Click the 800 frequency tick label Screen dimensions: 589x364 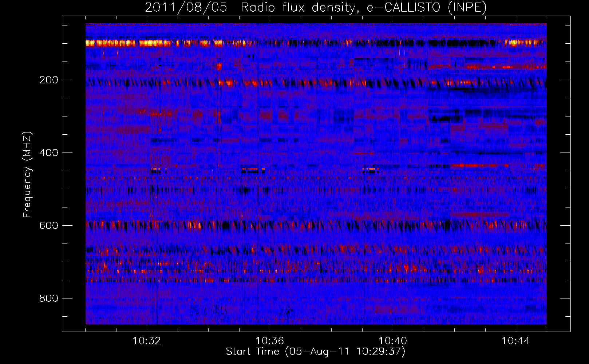(x=49, y=298)
